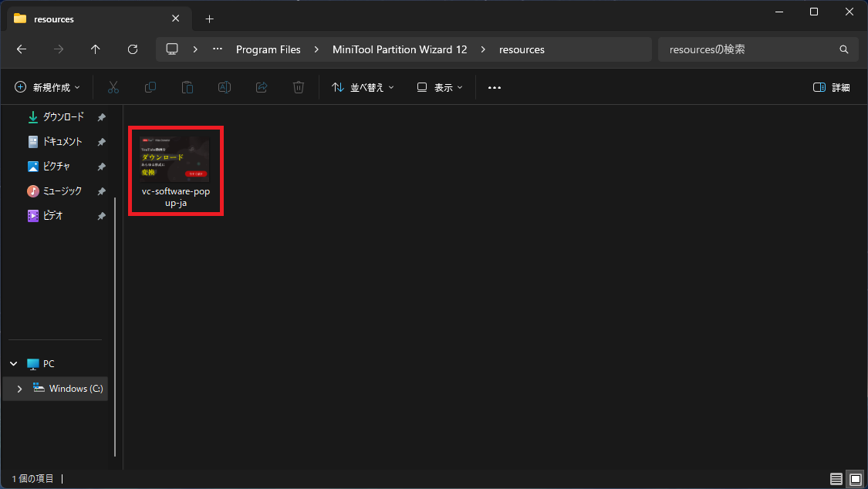This screenshot has height=489, width=868.
Task: Open the 並べ替え sort dropdown
Action: (x=363, y=88)
